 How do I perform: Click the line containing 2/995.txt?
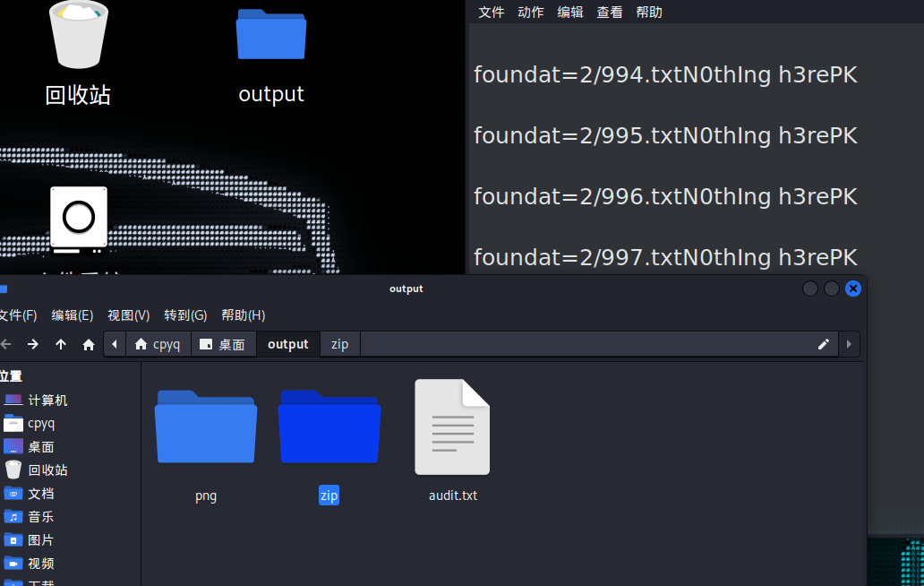pos(665,135)
